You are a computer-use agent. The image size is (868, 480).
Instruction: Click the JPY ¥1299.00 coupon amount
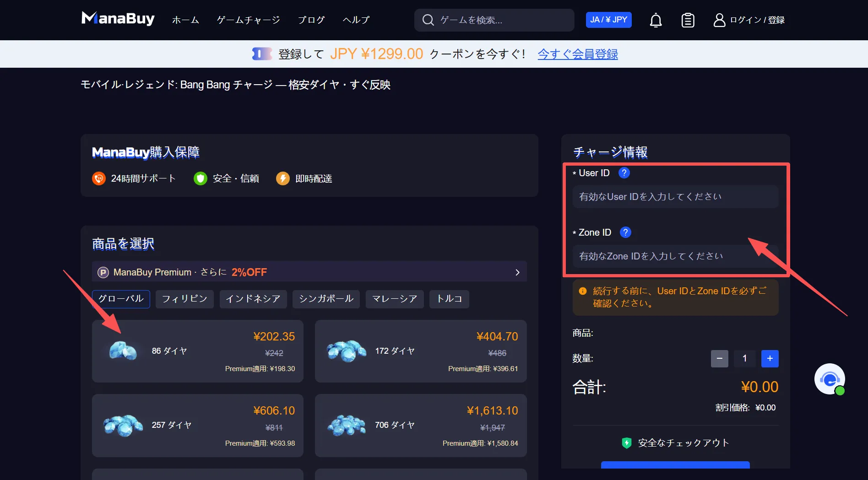click(x=377, y=54)
